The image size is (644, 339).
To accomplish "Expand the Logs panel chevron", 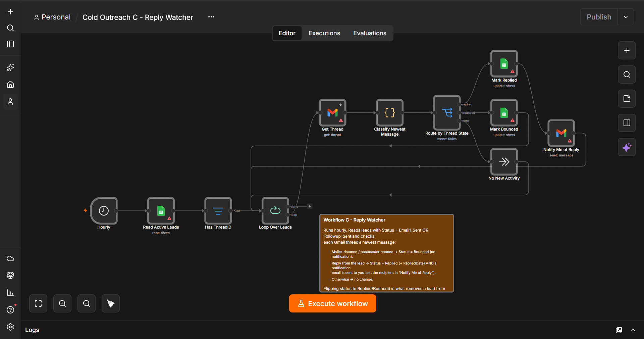I will [x=633, y=330].
